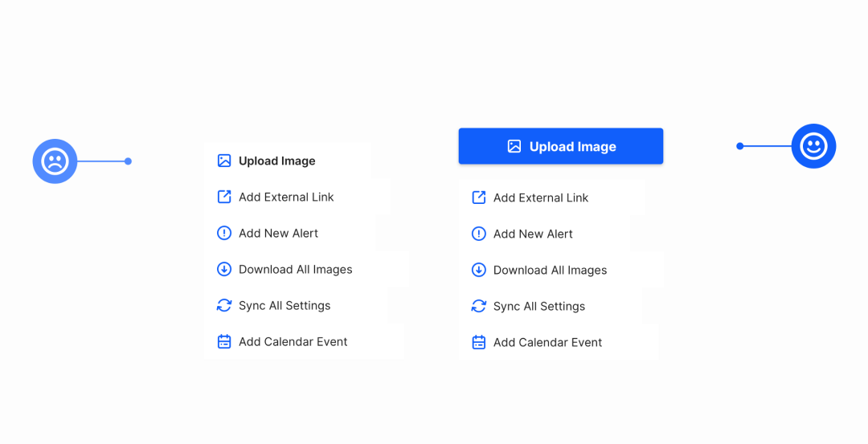Choose Download All Images in the right menu

(550, 270)
